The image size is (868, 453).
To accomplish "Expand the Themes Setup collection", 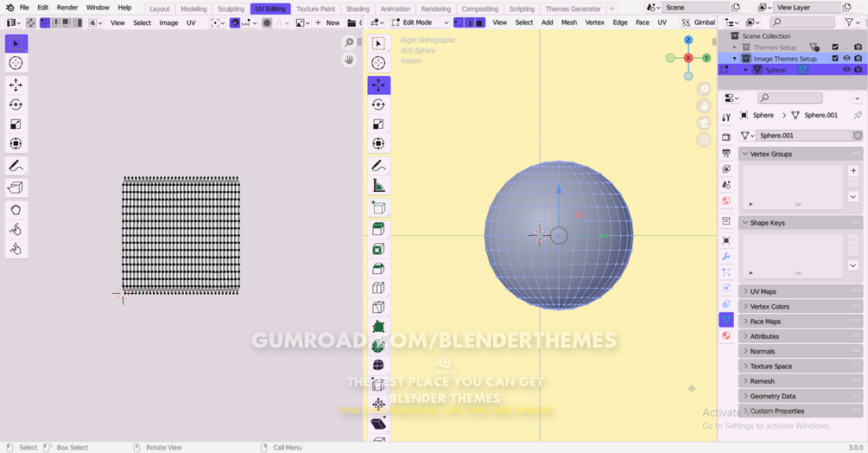I will (735, 47).
